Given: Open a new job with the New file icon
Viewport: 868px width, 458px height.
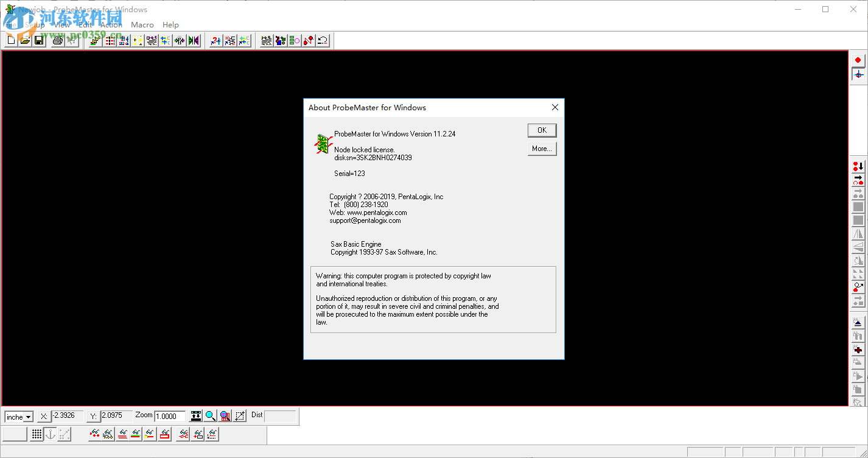Looking at the screenshot, I should [x=10, y=40].
